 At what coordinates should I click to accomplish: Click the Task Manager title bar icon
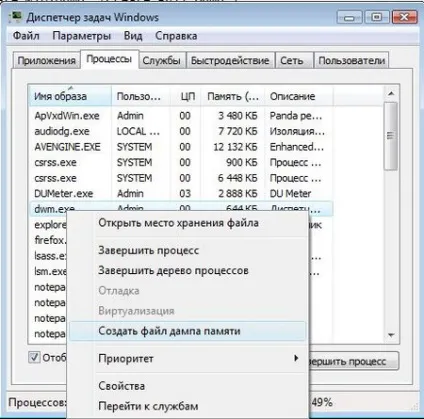[x=15, y=17]
